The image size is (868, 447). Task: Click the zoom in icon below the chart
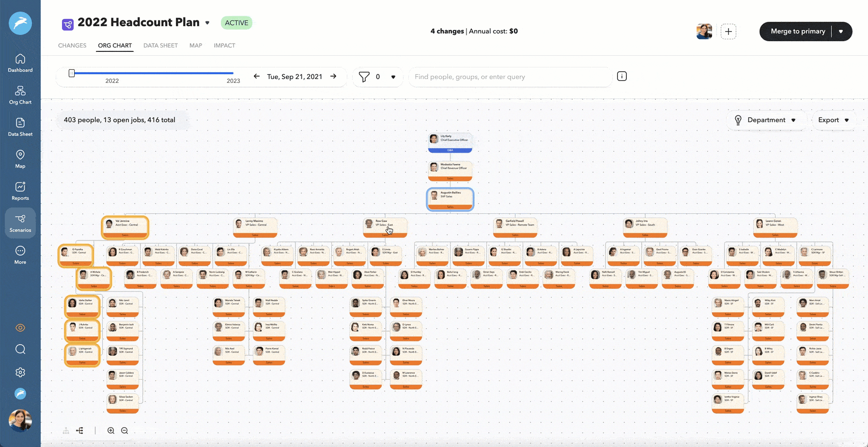(110, 431)
